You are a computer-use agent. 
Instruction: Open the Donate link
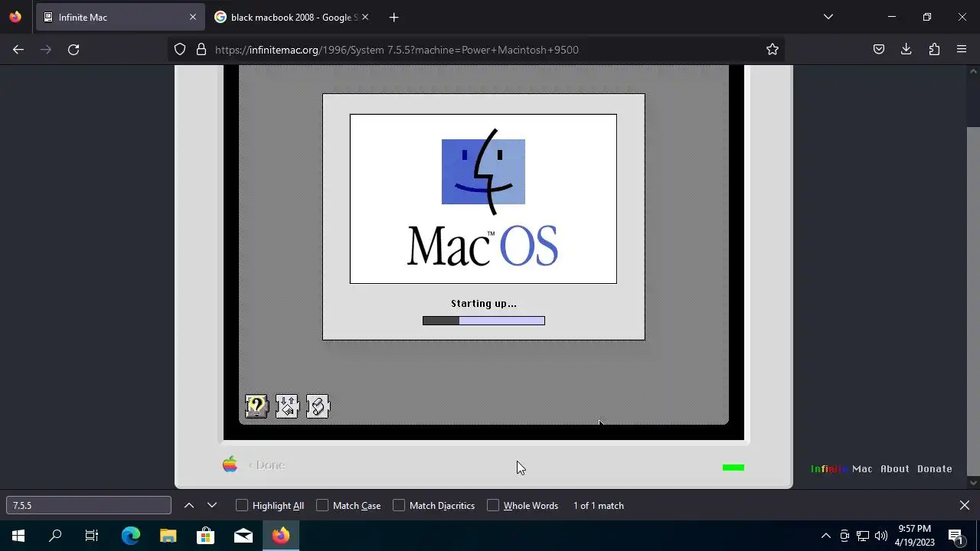(935, 468)
